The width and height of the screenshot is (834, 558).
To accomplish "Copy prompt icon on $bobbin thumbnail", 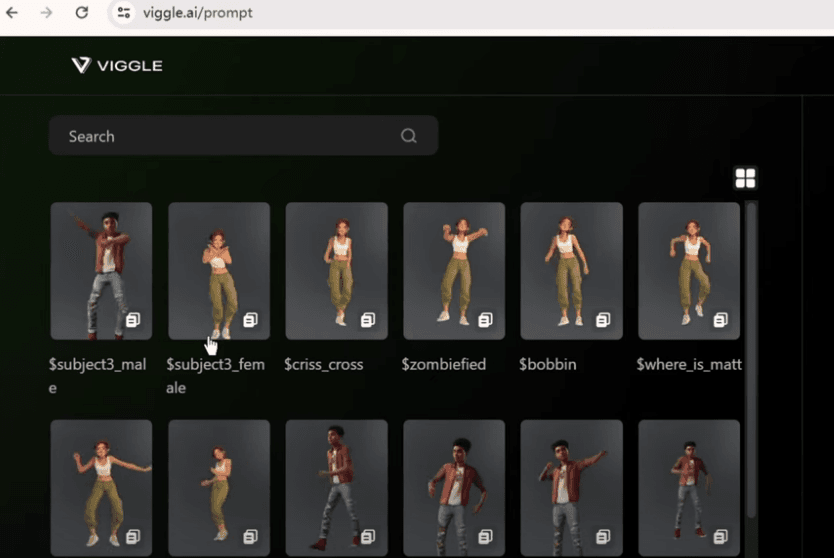I will (603, 320).
